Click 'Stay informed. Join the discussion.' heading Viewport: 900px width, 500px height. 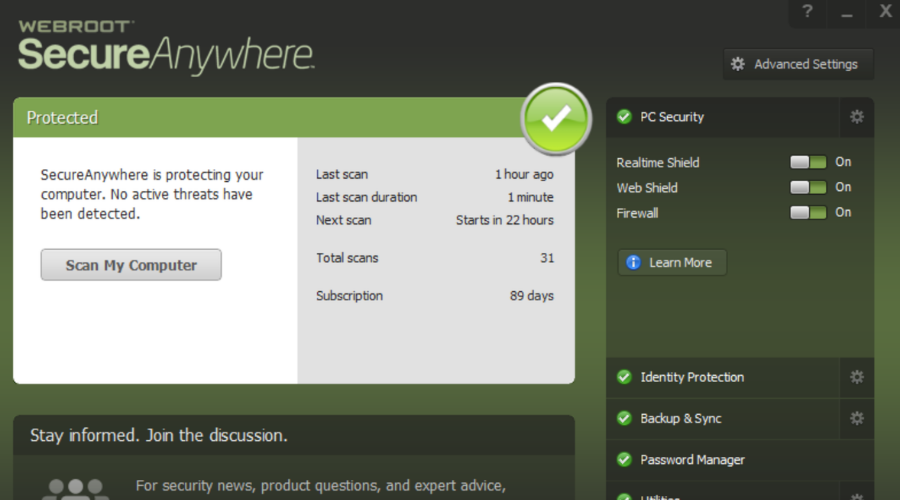tap(158, 436)
